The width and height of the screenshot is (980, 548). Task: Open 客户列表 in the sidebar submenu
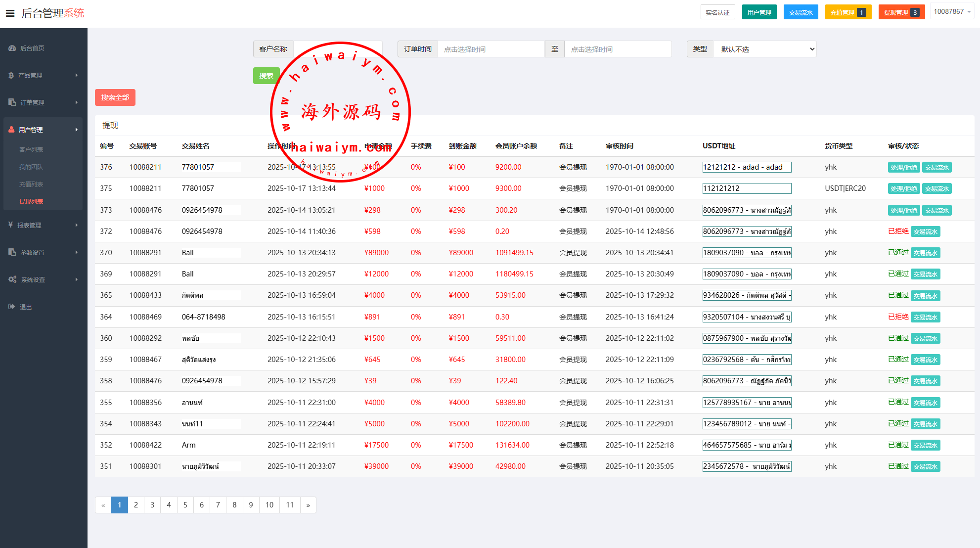click(31, 149)
